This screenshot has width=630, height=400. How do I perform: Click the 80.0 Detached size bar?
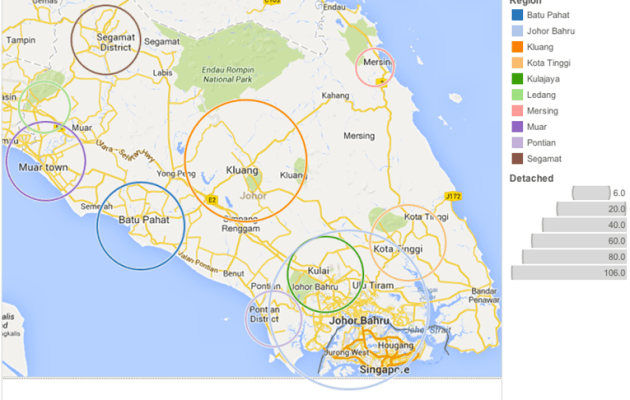(x=574, y=257)
